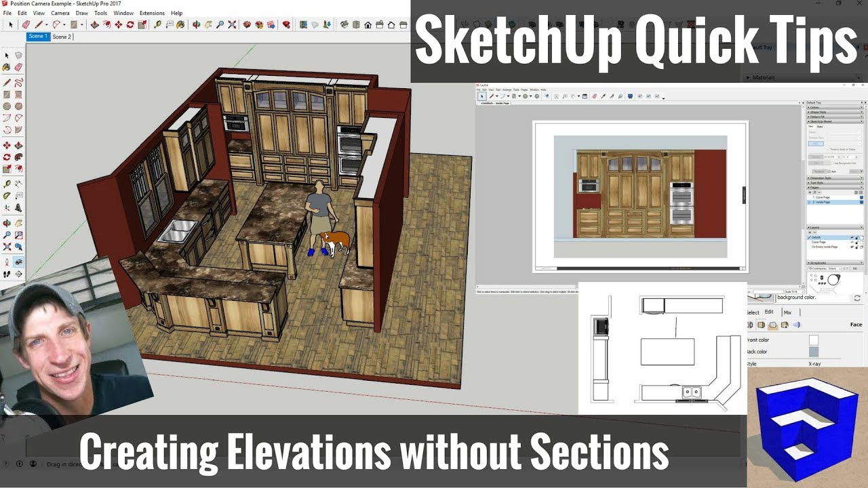Toggle lock on the Default layer
This screenshot has height=488, width=868.
856,237
